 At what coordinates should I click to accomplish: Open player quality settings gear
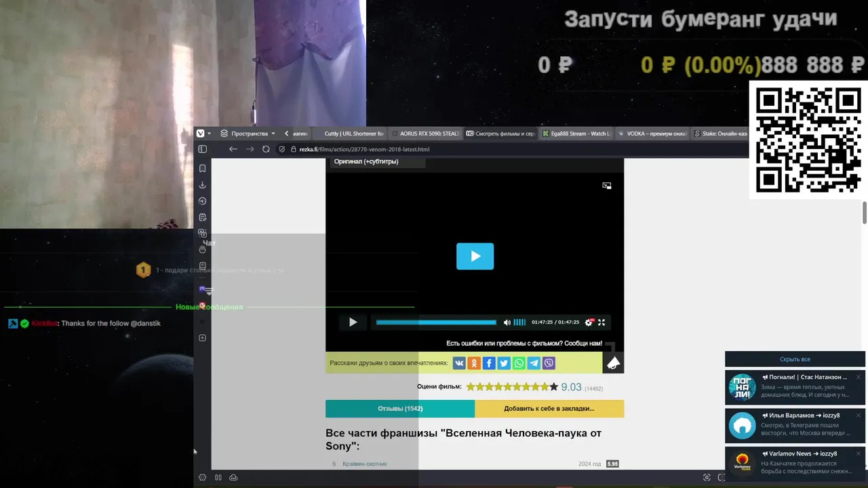click(x=589, y=323)
